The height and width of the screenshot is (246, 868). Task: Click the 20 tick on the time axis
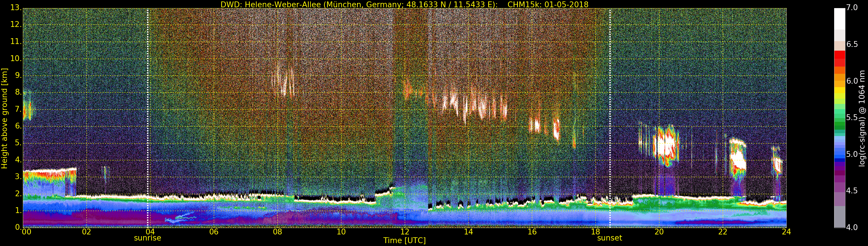[659, 232]
